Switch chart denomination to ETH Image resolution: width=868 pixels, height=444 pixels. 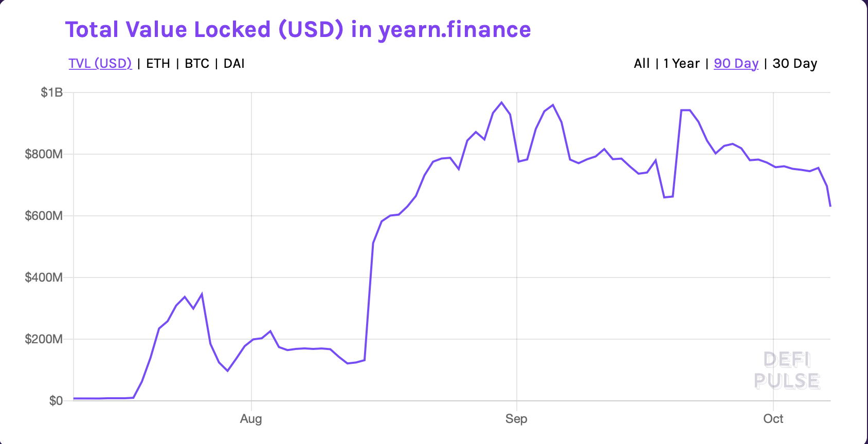(x=158, y=64)
